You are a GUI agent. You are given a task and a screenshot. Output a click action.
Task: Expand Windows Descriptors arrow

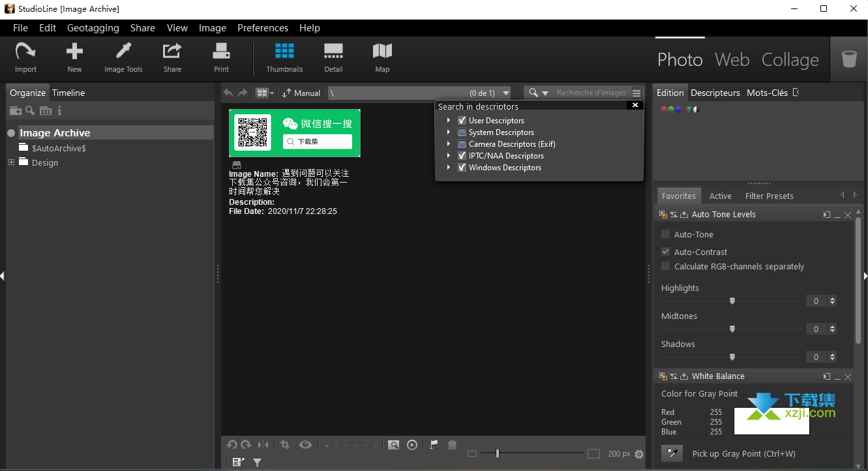point(449,167)
